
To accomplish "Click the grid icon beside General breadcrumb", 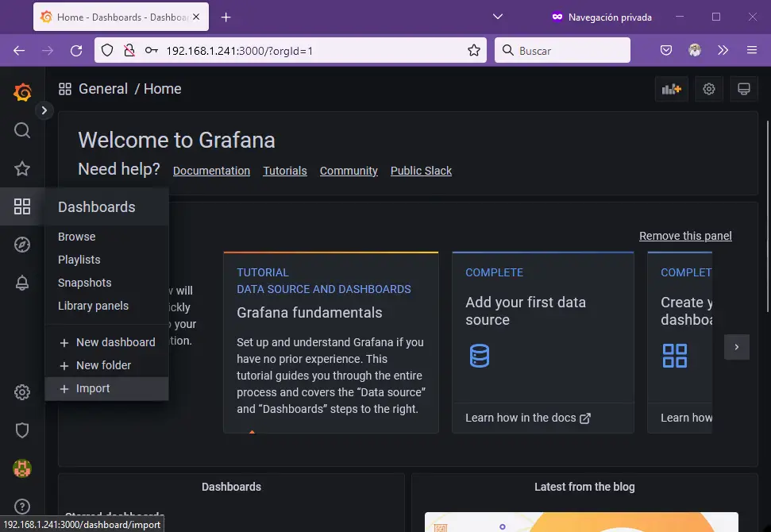I will [x=65, y=89].
